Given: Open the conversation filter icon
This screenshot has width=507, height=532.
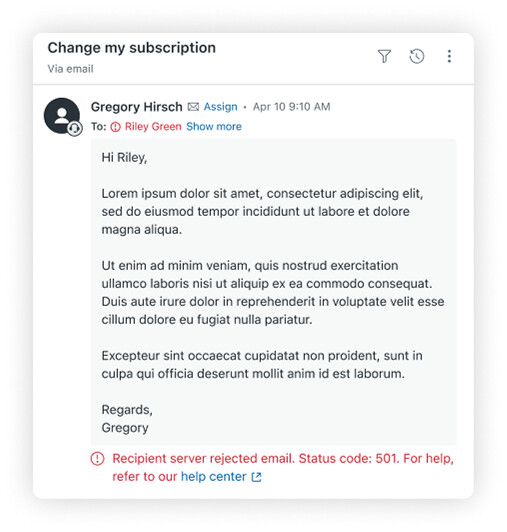Looking at the screenshot, I should tap(384, 56).
